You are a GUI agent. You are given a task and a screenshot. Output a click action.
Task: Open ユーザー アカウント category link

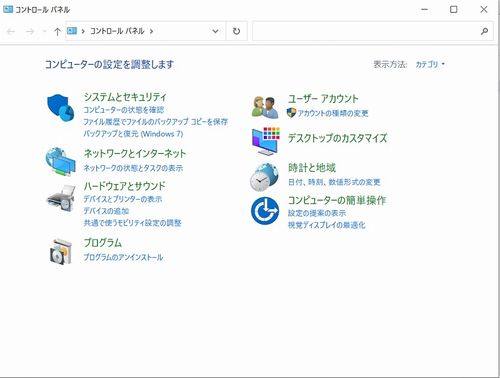pyautogui.click(x=323, y=99)
